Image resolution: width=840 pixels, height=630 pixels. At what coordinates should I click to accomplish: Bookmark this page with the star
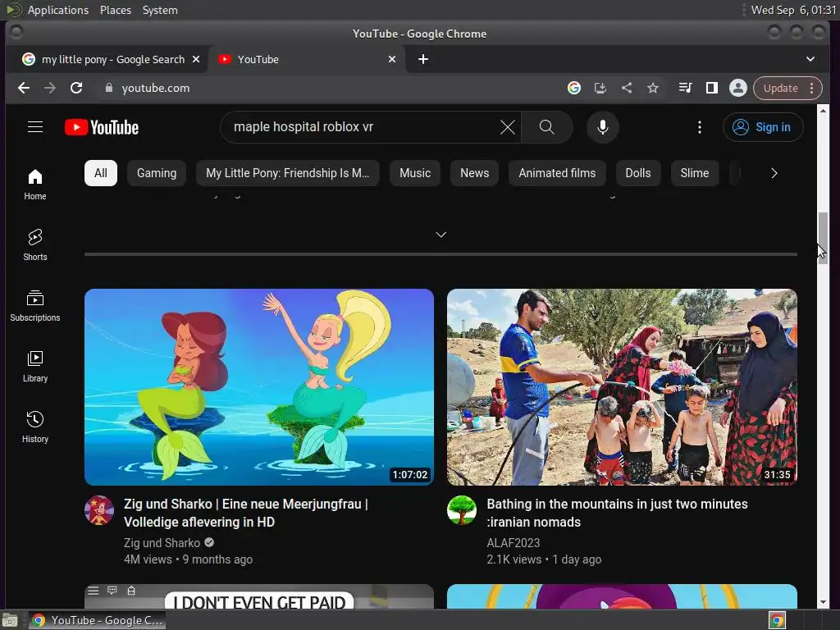(x=652, y=88)
